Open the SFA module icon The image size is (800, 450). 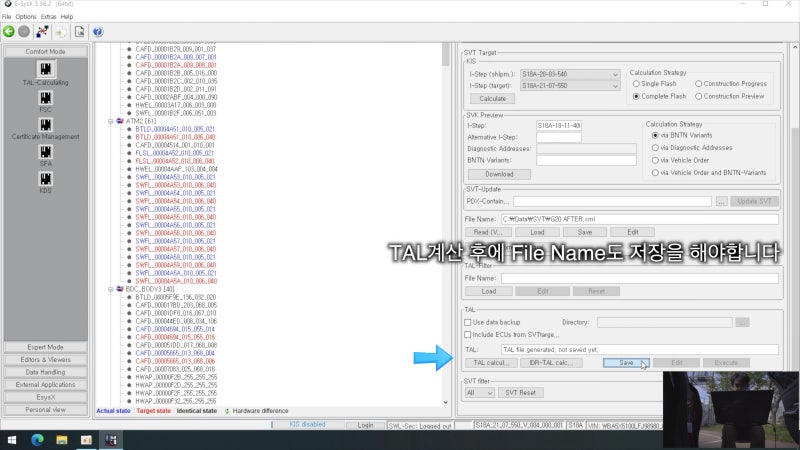[x=45, y=152]
